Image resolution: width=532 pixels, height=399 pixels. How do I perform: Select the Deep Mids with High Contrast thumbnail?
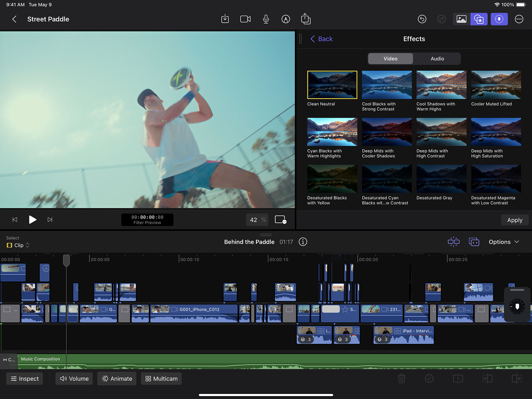(x=441, y=132)
